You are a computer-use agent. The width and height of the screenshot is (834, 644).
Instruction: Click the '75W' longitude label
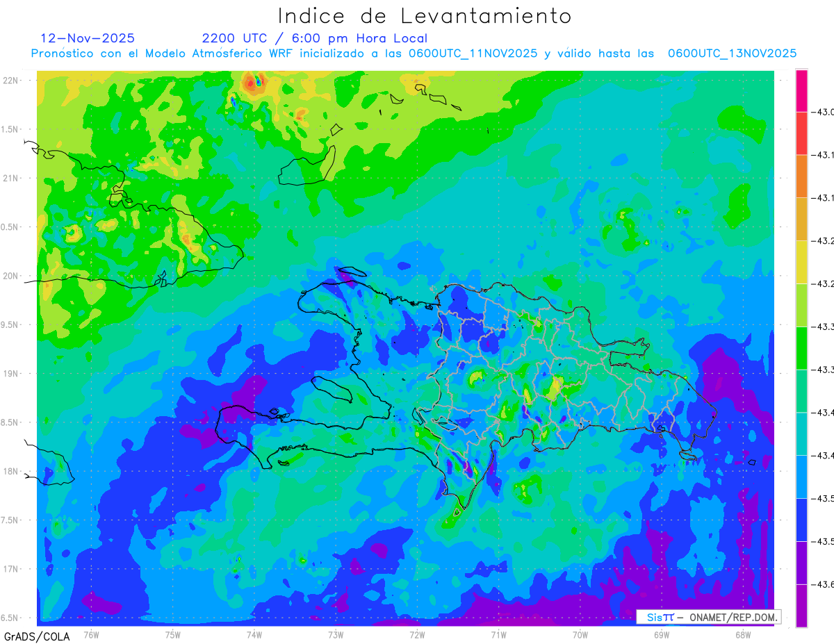172,634
